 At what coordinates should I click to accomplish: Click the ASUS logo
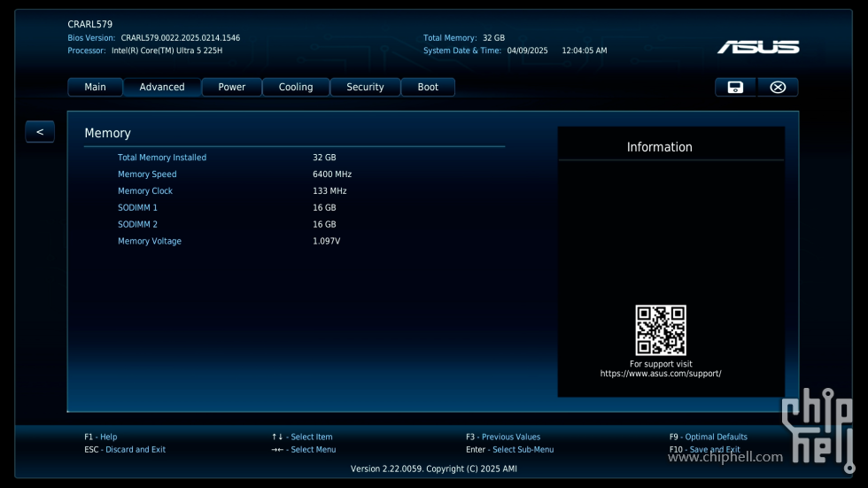coord(758,48)
